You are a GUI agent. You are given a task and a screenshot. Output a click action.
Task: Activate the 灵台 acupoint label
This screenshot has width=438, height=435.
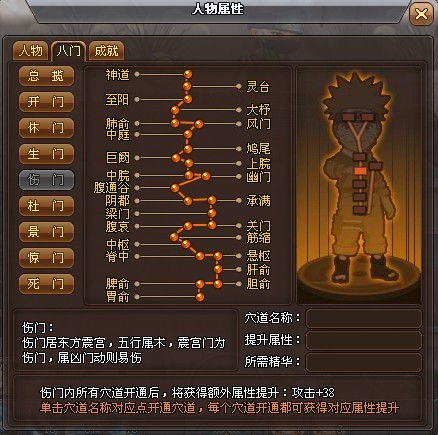pos(258,87)
